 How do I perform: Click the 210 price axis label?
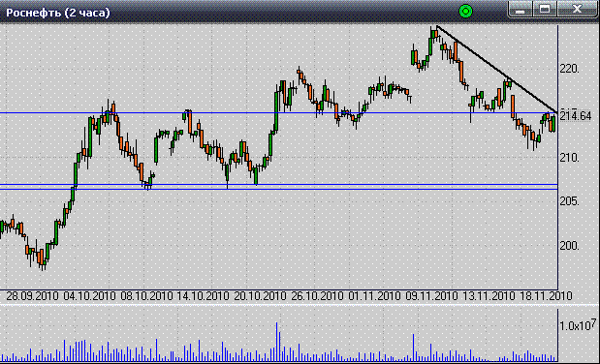(x=569, y=158)
